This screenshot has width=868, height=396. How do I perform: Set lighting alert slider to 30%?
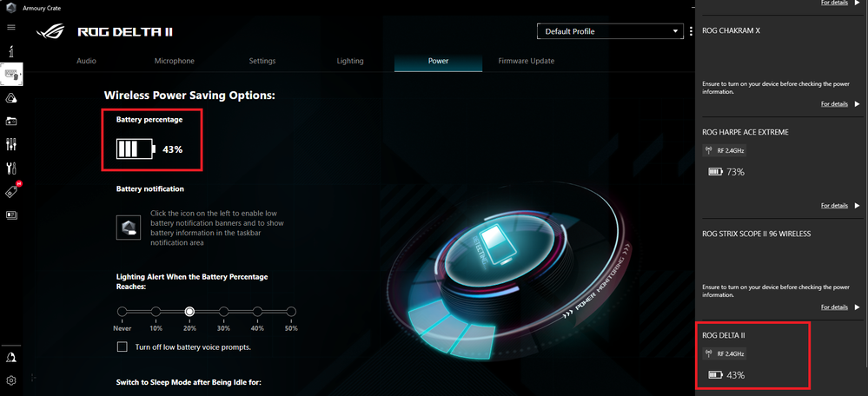click(x=223, y=312)
